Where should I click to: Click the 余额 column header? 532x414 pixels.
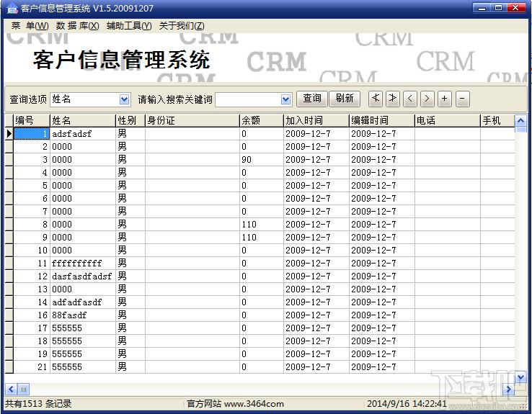coord(262,121)
